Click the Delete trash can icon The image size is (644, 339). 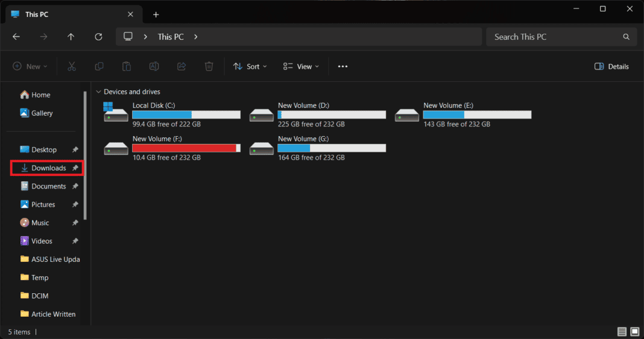click(x=209, y=66)
